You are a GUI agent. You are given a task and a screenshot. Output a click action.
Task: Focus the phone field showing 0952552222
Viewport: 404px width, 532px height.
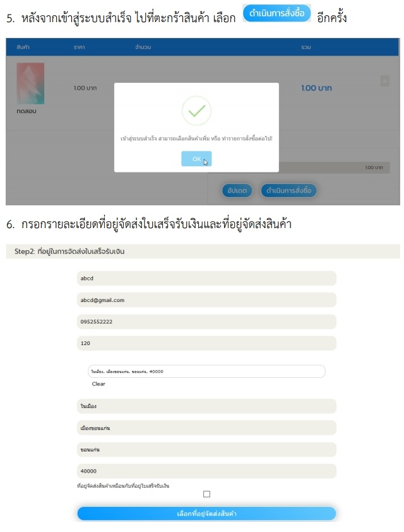pos(206,322)
